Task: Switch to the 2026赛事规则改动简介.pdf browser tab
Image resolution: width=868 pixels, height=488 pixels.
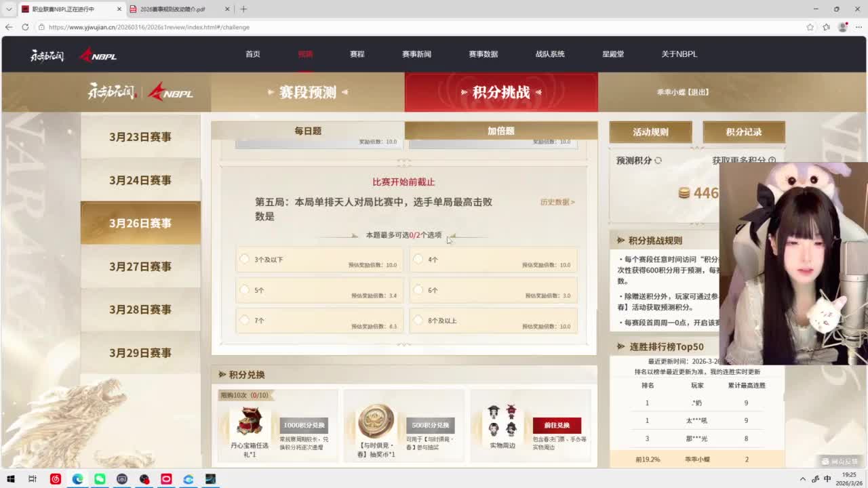Action: (180, 9)
